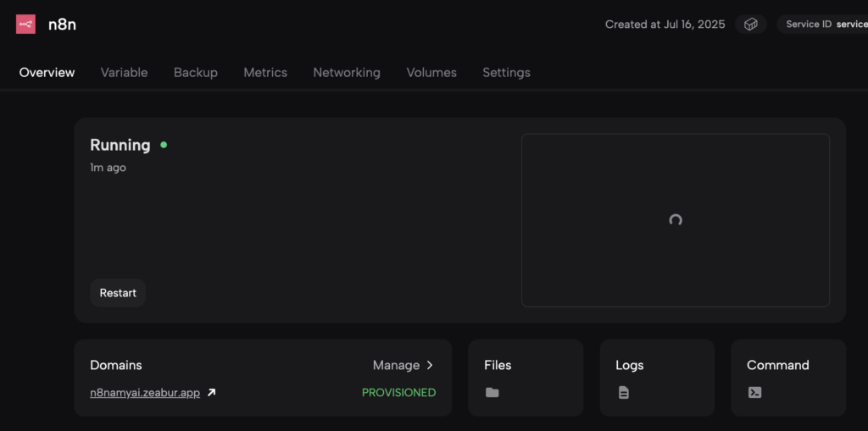The image size is (868, 431).
Task: Click the green running status dot
Action: pyautogui.click(x=164, y=145)
